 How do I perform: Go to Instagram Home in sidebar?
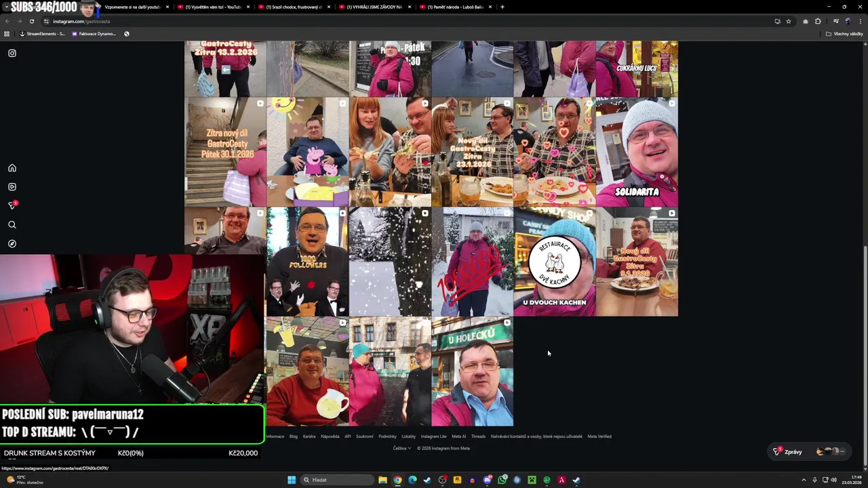point(12,168)
